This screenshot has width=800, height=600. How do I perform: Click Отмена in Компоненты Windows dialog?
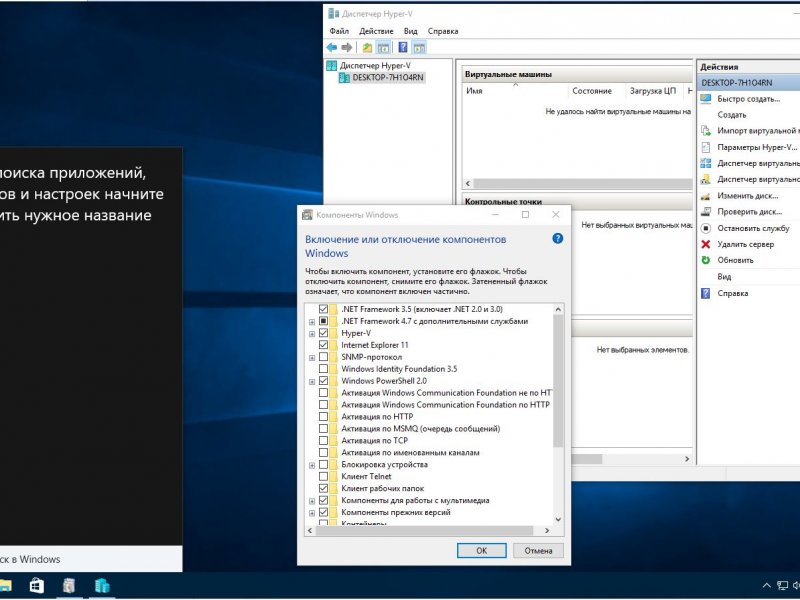[538, 551]
